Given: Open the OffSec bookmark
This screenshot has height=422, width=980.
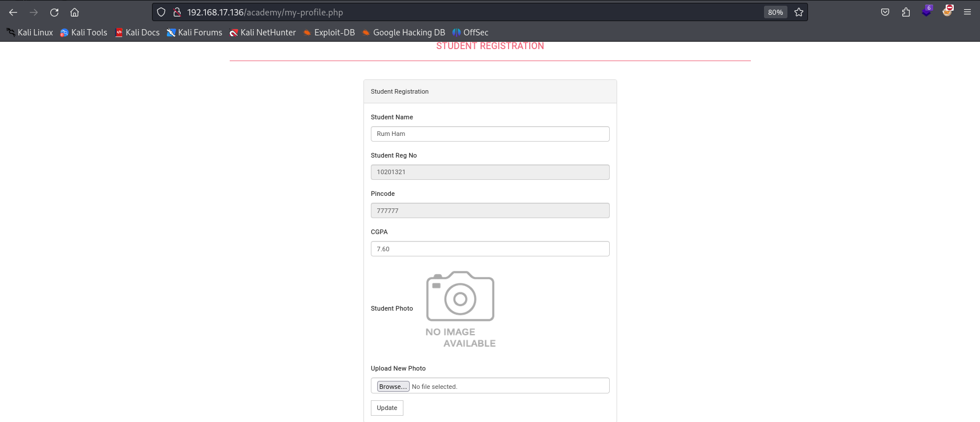Looking at the screenshot, I should click(x=470, y=33).
